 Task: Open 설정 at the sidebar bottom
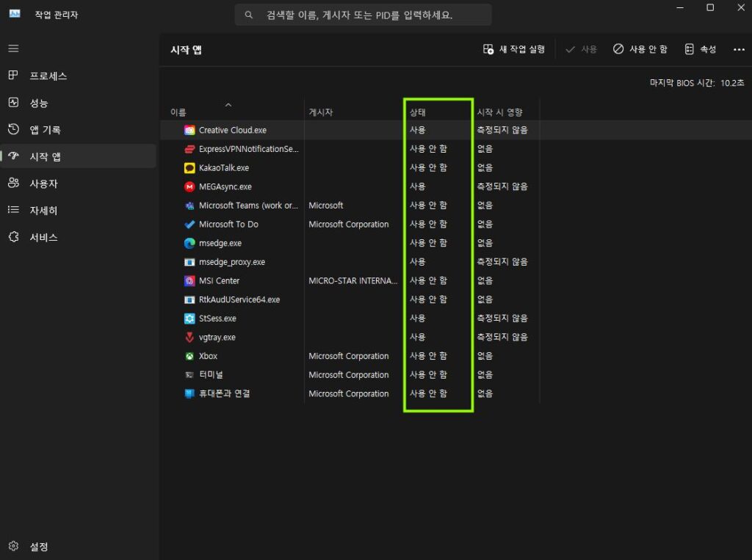39,547
